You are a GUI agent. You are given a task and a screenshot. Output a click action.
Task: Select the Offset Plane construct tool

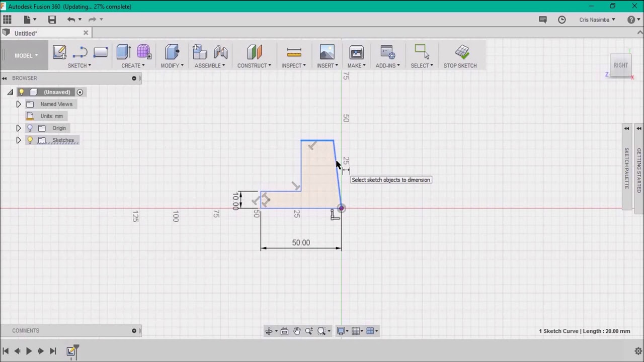(254, 52)
